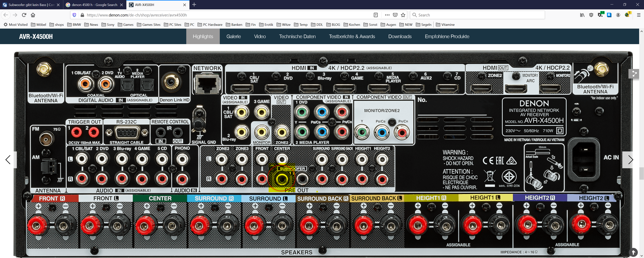Screen dimensions: 644x258
Task: Click the Testberichte & Awards link
Action: click(x=352, y=36)
